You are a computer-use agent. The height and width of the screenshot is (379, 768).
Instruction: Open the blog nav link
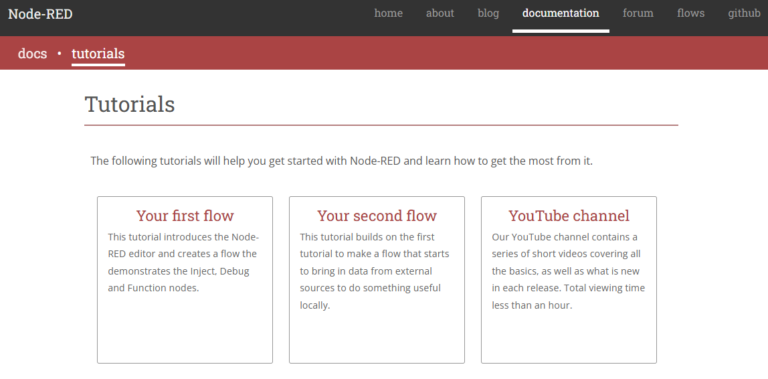488,13
